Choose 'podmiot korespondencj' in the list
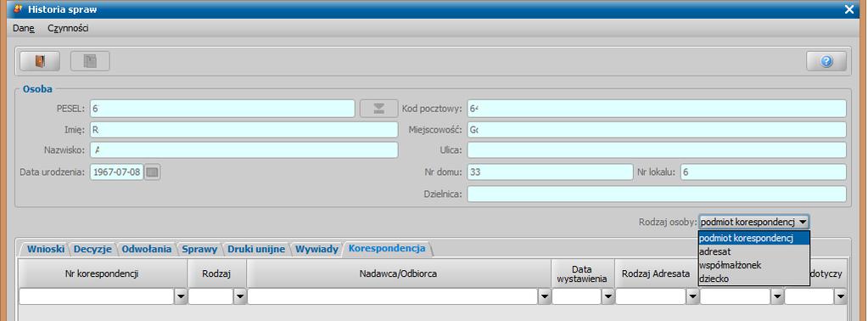This screenshot has width=868, height=321. (754, 239)
